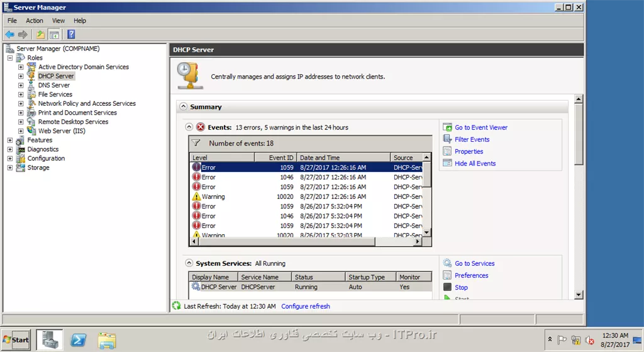
Task: Click the Filter Events icon
Action: pos(447,139)
